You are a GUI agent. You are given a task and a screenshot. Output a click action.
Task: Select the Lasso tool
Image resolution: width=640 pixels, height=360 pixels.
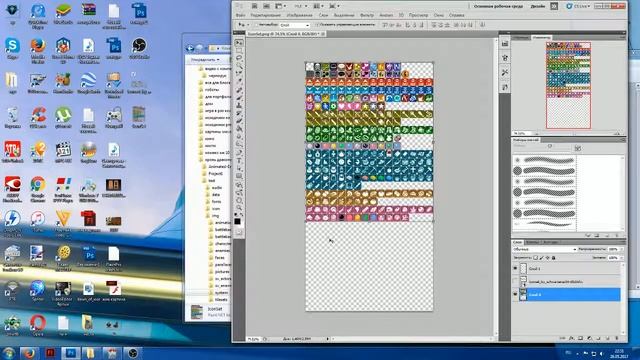[x=239, y=58]
